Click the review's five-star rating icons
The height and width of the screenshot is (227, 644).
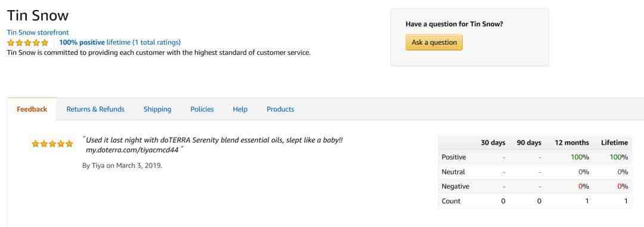(x=52, y=144)
